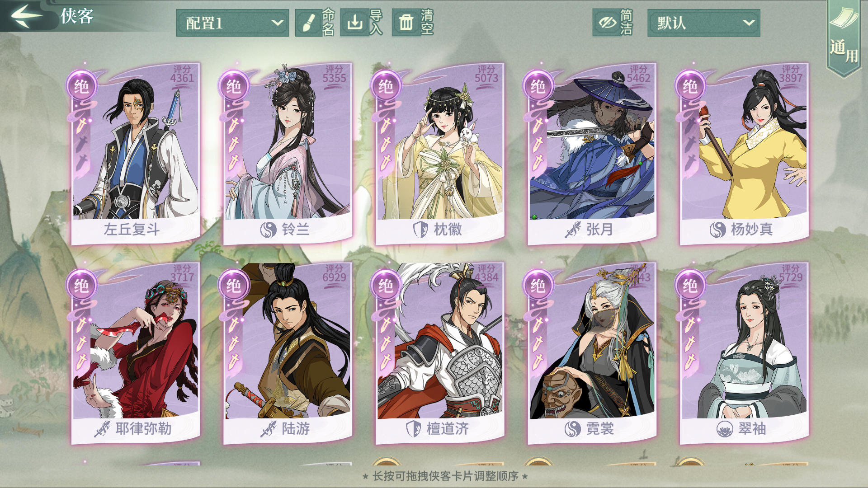Open the 配置1 dropdown

[x=232, y=23]
